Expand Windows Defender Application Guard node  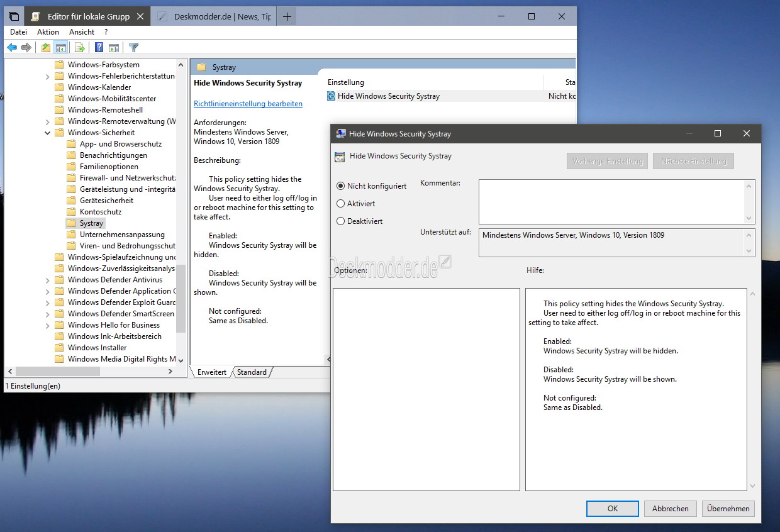point(48,291)
